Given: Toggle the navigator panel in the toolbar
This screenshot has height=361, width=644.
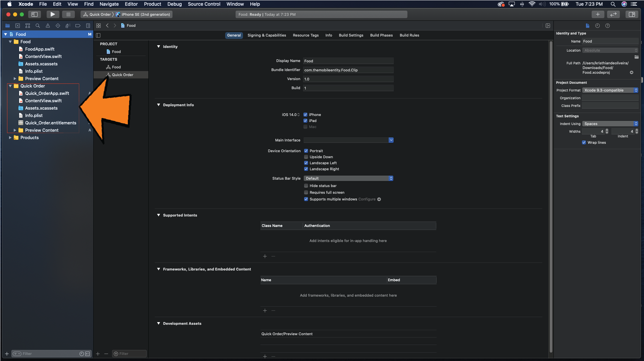Looking at the screenshot, I should [34, 14].
